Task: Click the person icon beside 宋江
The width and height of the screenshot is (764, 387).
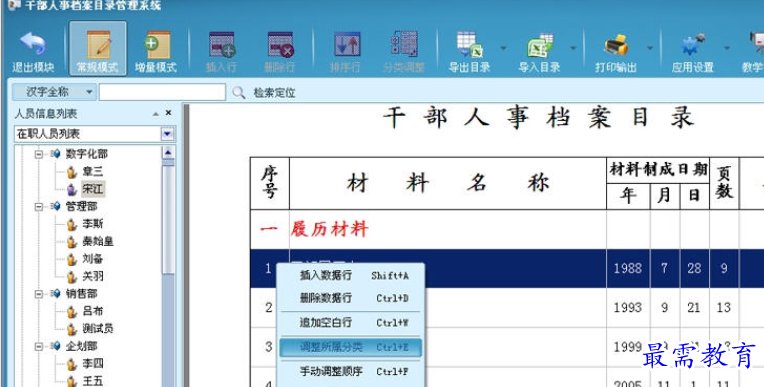Action: pos(72,190)
